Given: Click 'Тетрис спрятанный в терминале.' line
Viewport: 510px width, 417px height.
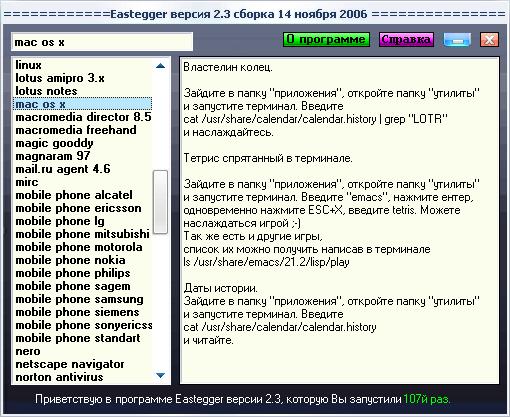Looking at the screenshot, I should tap(268, 158).
